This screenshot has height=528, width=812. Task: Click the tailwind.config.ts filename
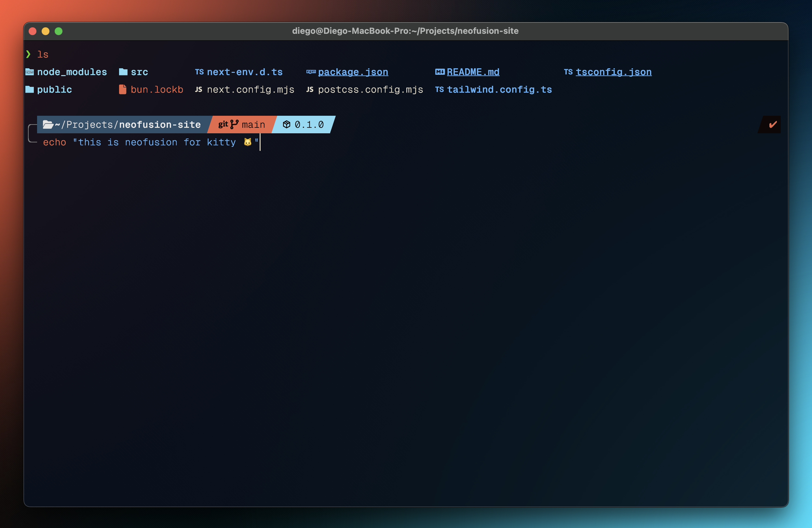tap(499, 89)
